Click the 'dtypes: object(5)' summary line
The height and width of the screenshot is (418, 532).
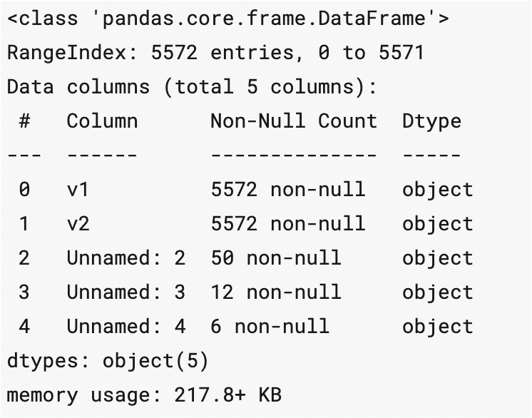tap(108, 360)
